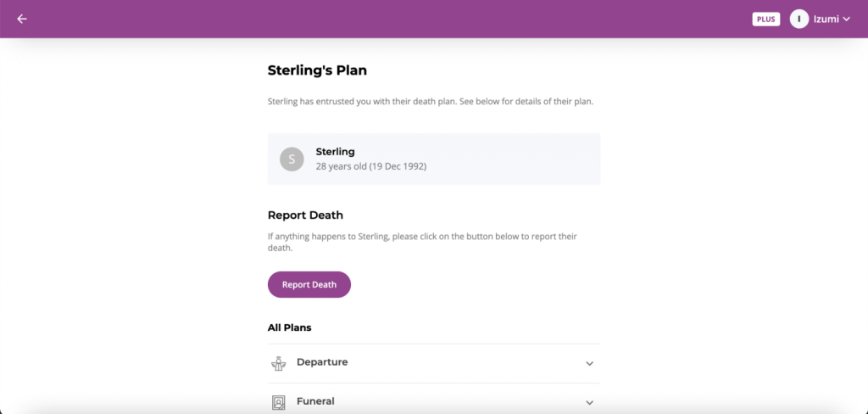Click the Izumi username in header
This screenshot has height=414, width=868.
coord(826,19)
